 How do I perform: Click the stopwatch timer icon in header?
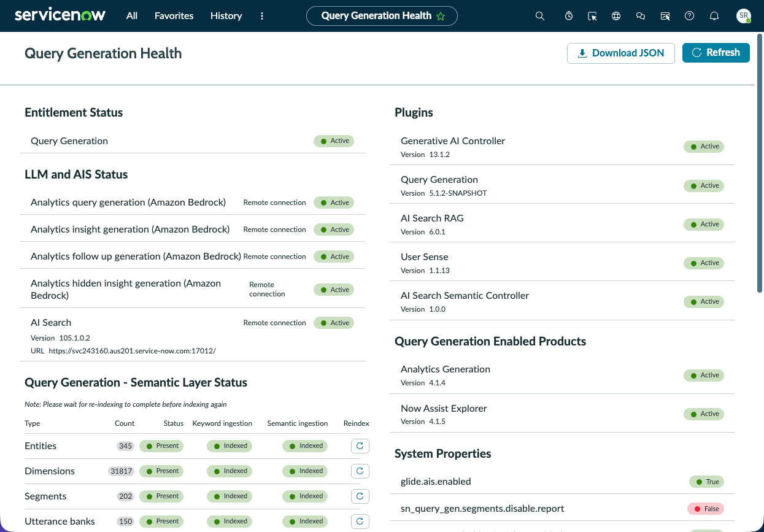pyautogui.click(x=569, y=16)
